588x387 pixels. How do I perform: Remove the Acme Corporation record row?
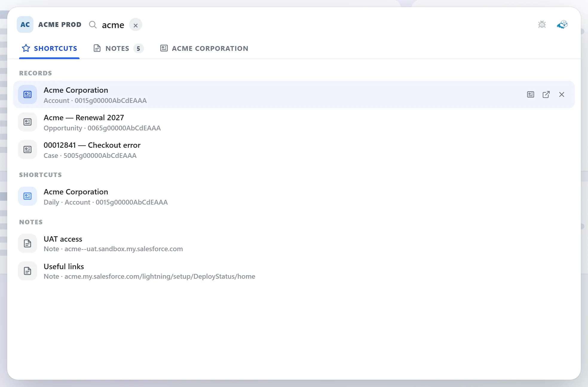pos(562,95)
